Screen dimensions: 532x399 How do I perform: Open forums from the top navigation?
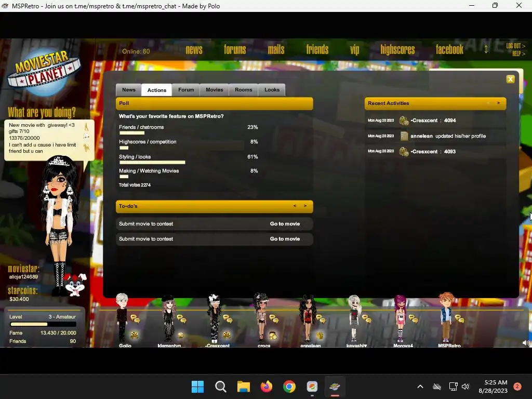point(235,50)
